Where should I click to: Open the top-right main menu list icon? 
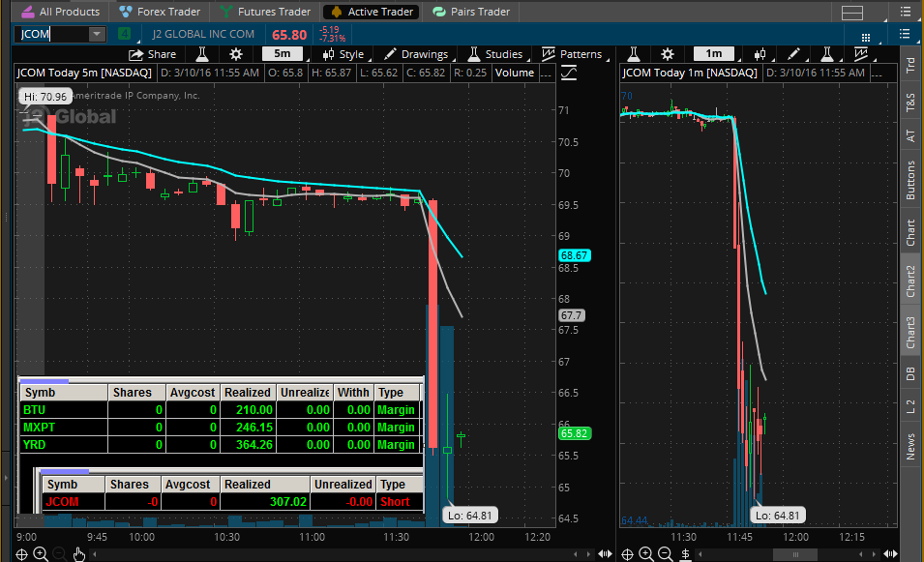point(906,12)
